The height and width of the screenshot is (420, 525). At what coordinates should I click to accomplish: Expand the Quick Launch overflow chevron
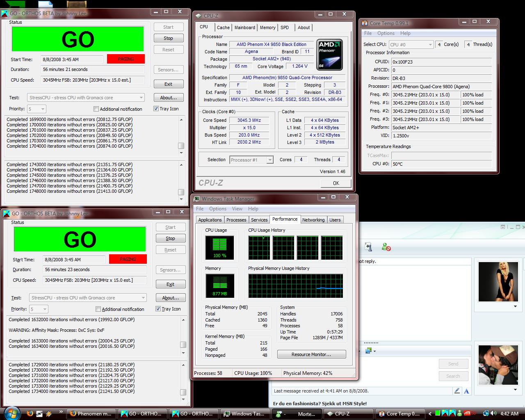click(x=61, y=412)
